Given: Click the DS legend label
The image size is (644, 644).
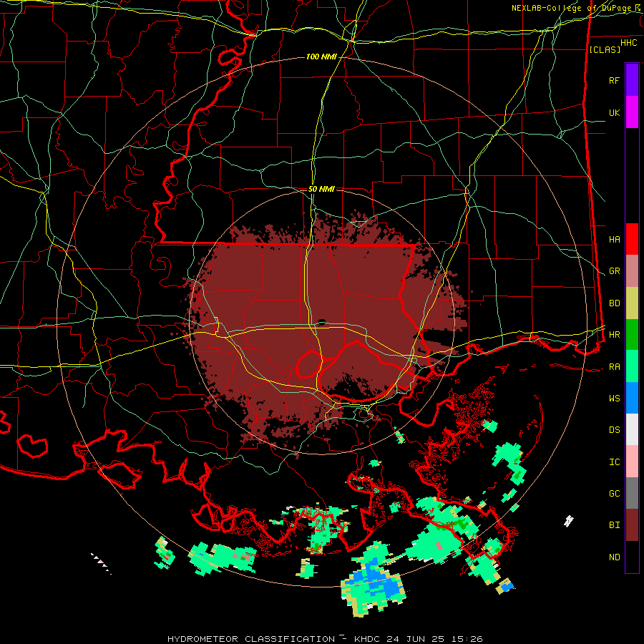Looking at the screenshot, I should (x=614, y=430).
